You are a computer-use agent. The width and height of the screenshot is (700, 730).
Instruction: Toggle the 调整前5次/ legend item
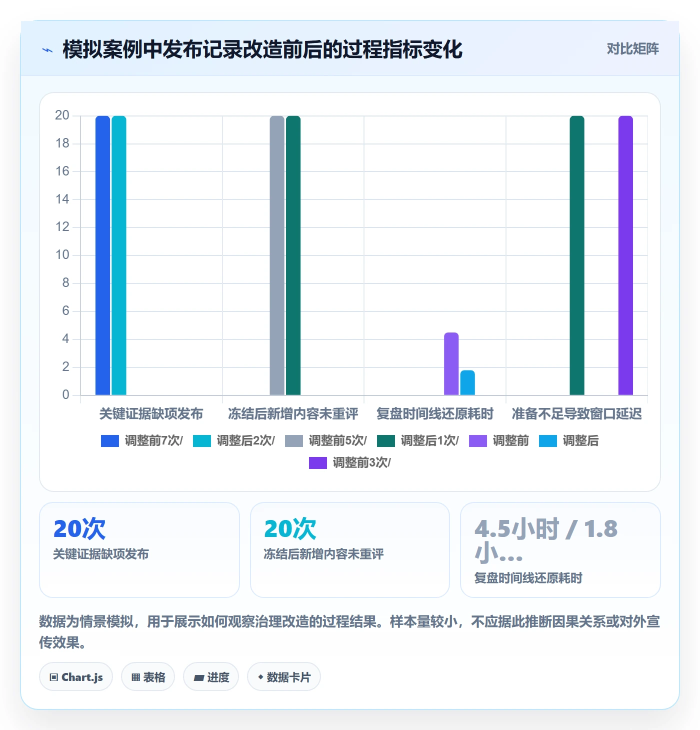pyautogui.click(x=326, y=440)
